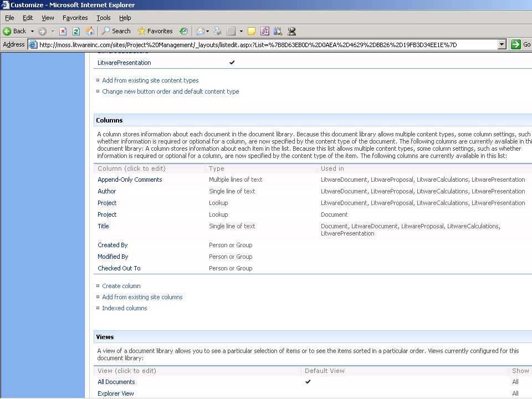Click the History toolbar icon
Viewport: 532px width, 399px height.
(x=183, y=31)
